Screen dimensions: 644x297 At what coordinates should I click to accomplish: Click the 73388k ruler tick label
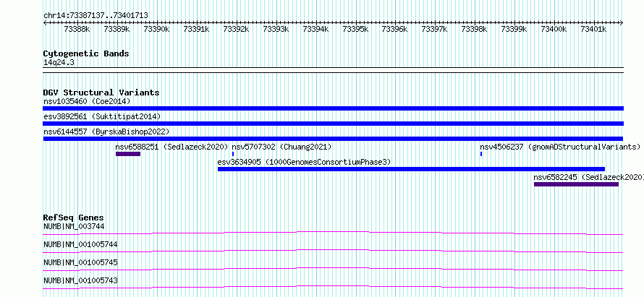(x=77, y=29)
